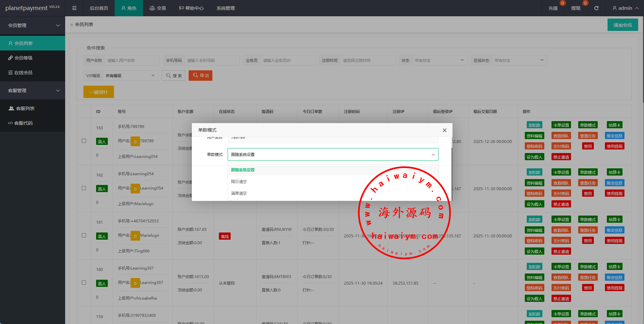Open 会员等级 in sidebar
644x324 pixels.
click(x=23, y=58)
